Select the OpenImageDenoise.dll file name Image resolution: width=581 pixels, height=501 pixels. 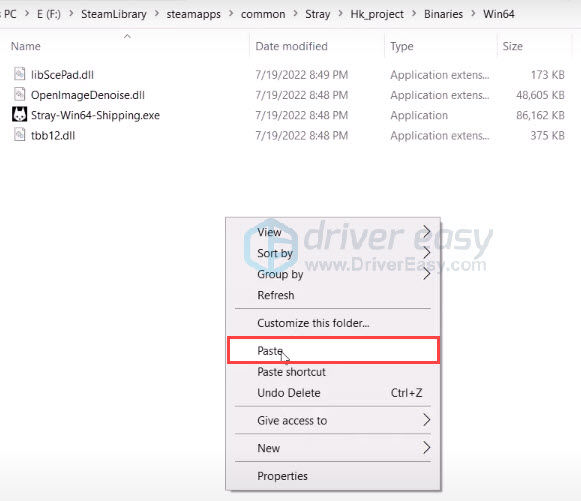tap(88, 95)
